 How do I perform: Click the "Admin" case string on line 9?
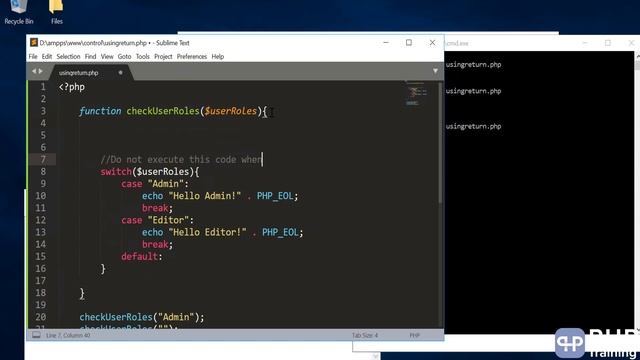point(166,184)
